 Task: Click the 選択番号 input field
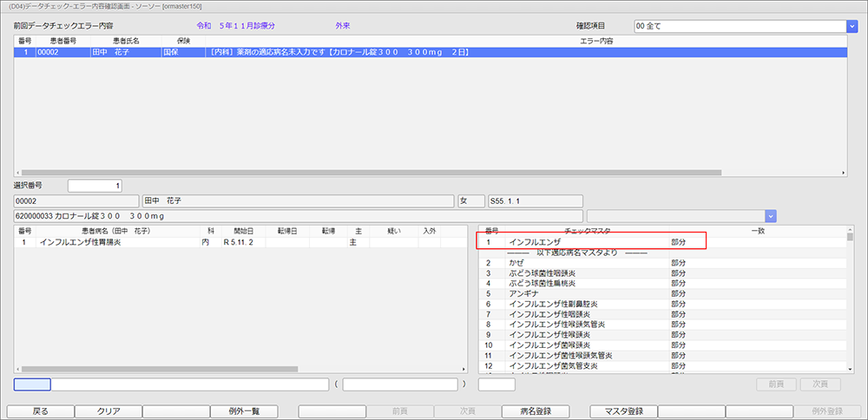[94, 186]
